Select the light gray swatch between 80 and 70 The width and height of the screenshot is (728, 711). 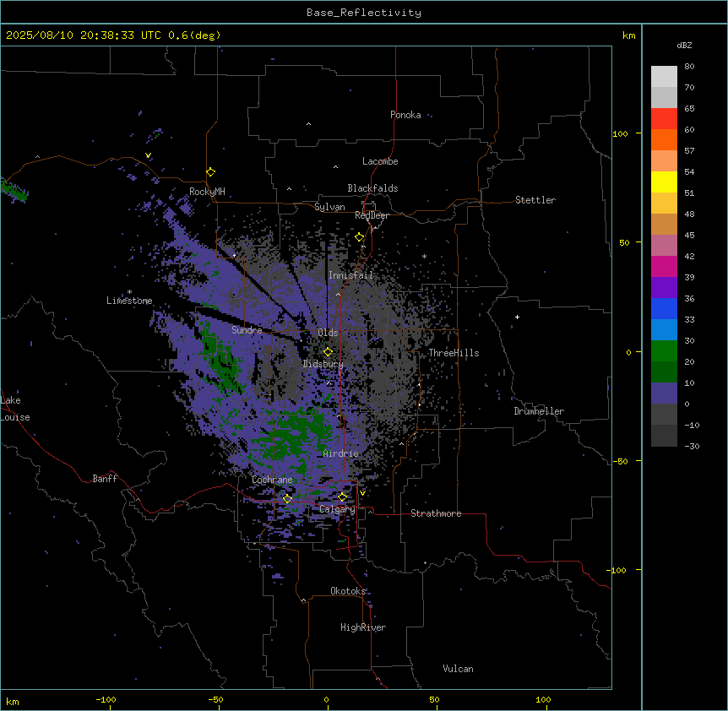[664, 77]
